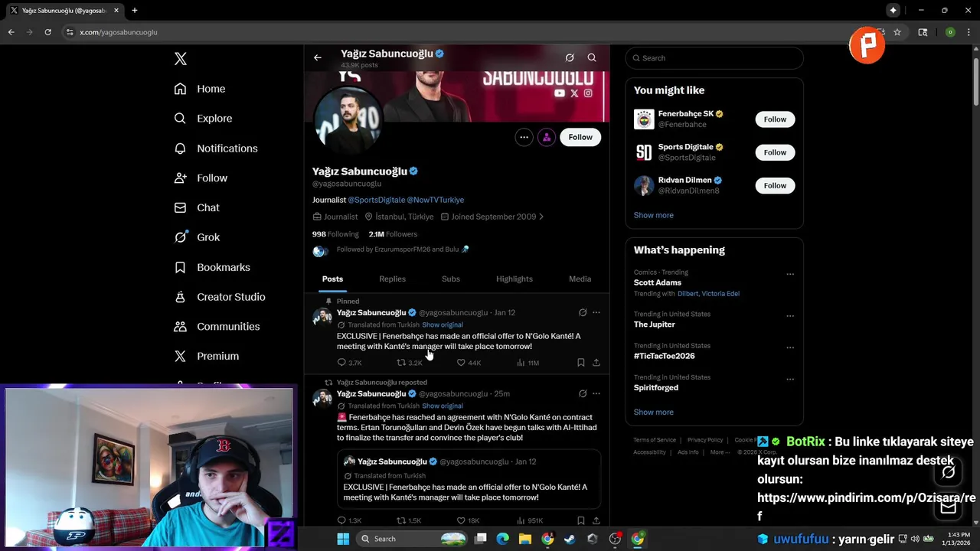
Task: Click reply icon on pinned post
Action: point(342,363)
